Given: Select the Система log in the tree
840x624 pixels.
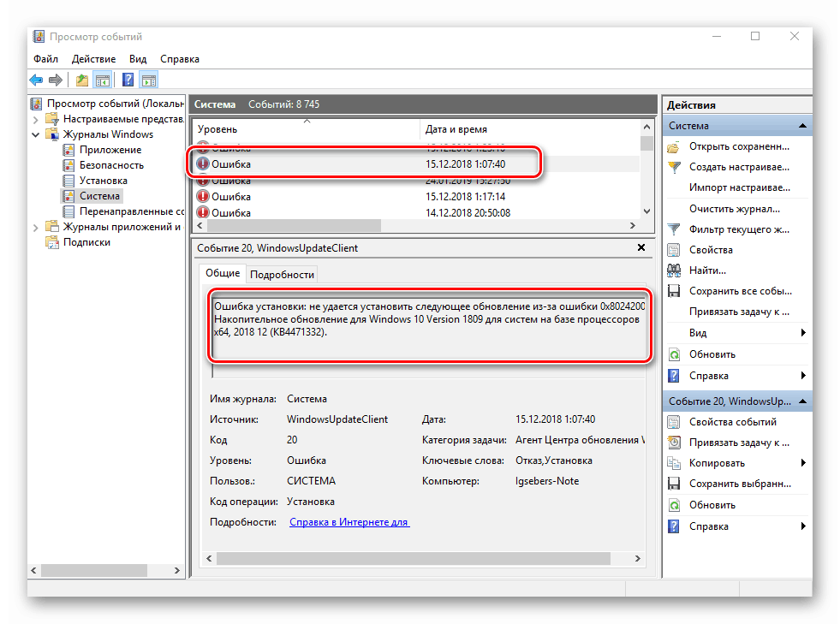Looking at the screenshot, I should 99,196.
